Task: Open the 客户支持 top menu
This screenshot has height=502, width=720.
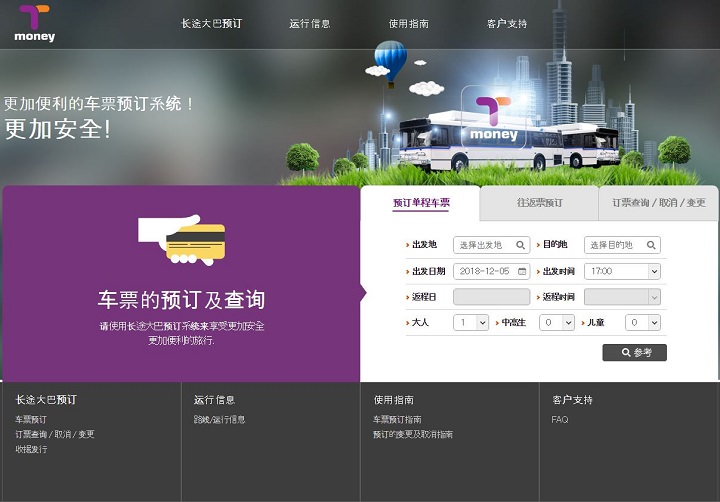Action: pyautogui.click(x=506, y=23)
